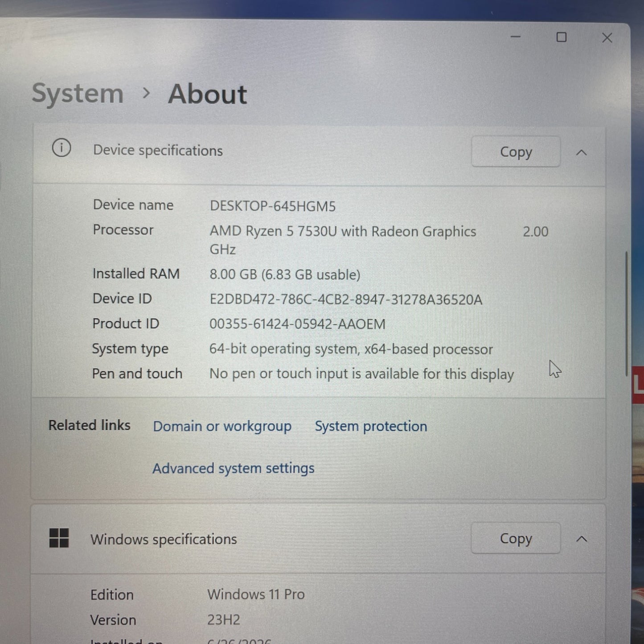Select the 64-bit operating system text
Image resolution: width=644 pixels, height=644 pixels.
point(351,349)
